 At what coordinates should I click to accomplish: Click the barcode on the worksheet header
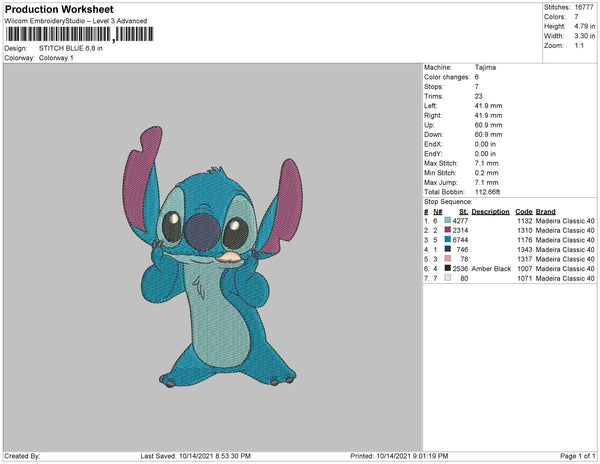[x=79, y=34]
